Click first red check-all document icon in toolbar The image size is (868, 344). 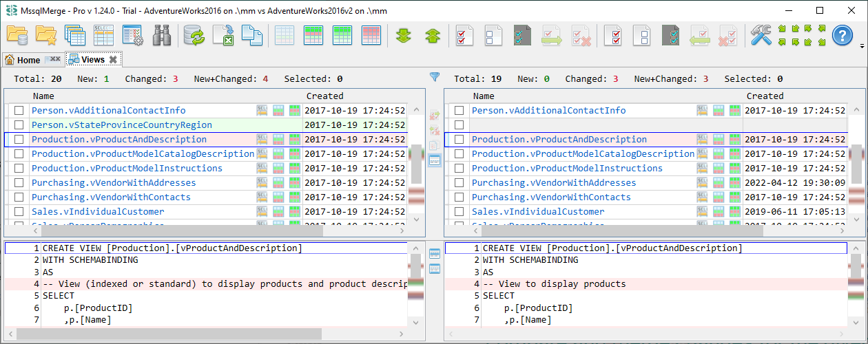(x=465, y=35)
